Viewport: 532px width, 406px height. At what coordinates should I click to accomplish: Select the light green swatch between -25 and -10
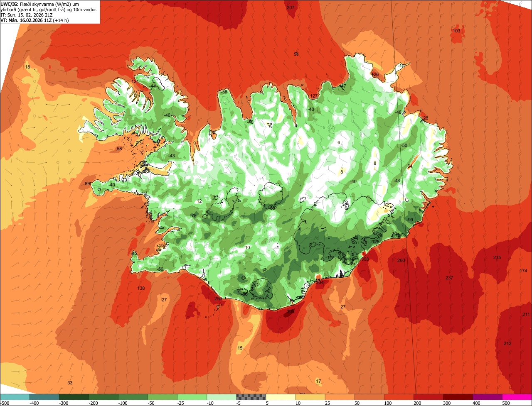(x=192, y=397)
